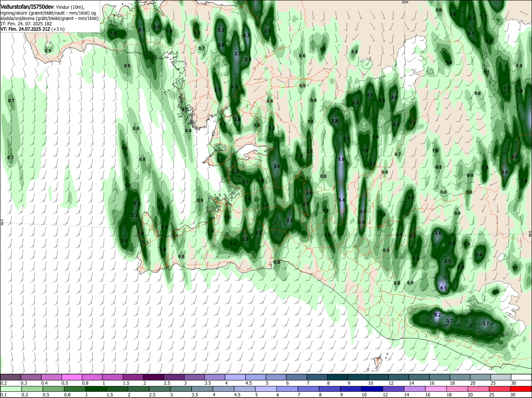Image resolution: width=532 pixels, height=398 pixels.
Task: Click the 'VT: Fim. 24.07.2025 21Z' valid time
Action: click(x=25, y=29)
